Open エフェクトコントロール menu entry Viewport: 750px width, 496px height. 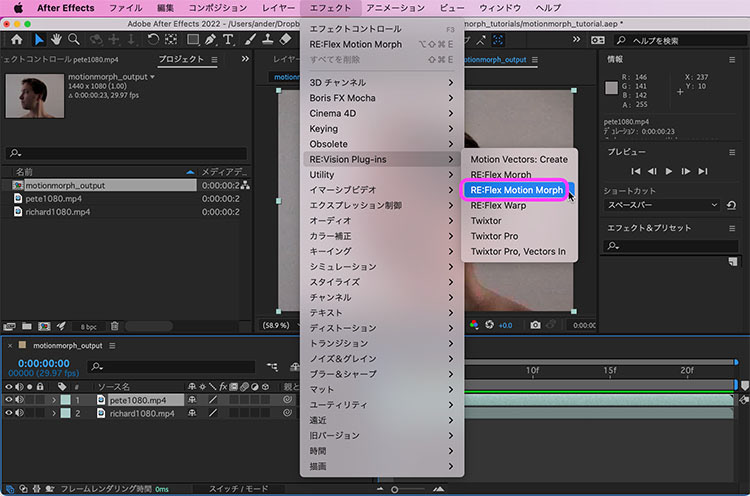[382, 29]
